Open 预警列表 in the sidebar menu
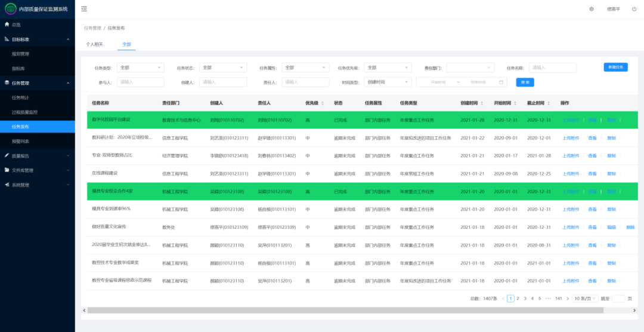This screenshot has height=332, width=644. [x=20, y=142]
